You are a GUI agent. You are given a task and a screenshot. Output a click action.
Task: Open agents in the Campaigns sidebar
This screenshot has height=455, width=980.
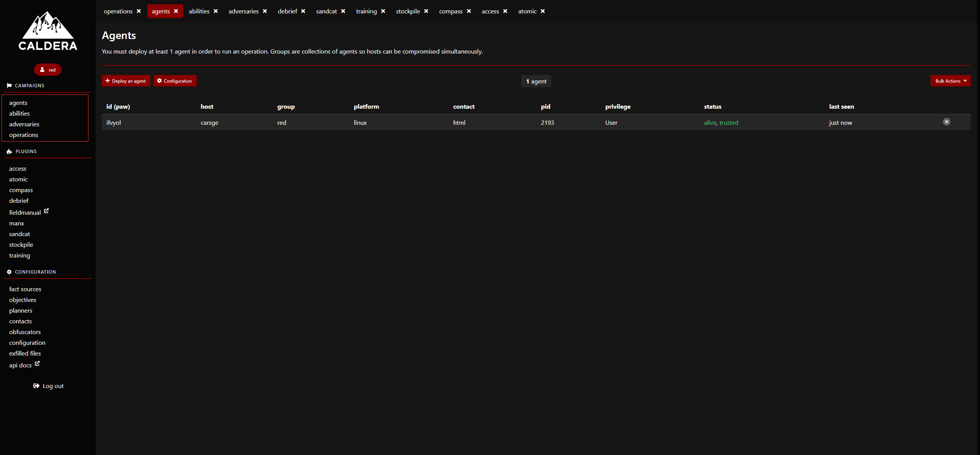(x=18, y=103)
